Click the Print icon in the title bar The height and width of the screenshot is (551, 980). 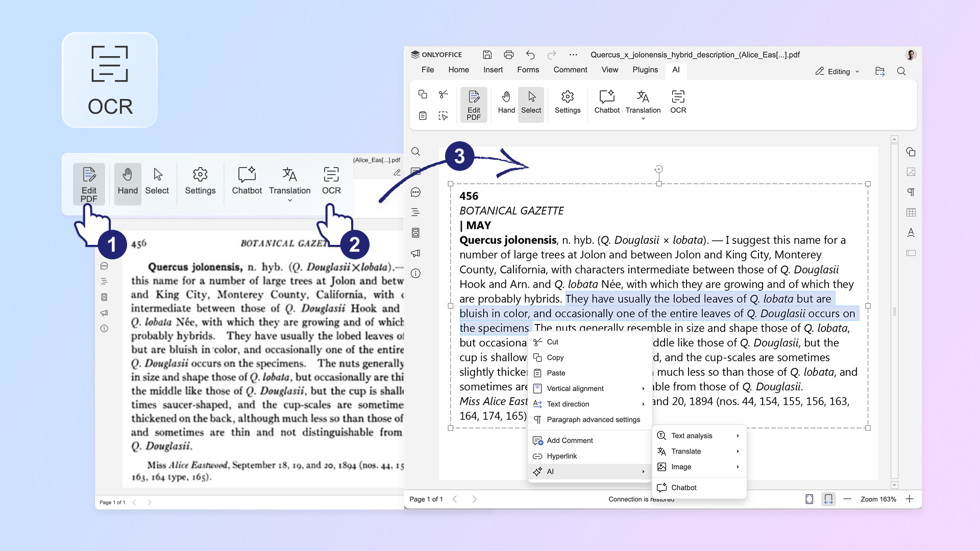(x=508, y=55)
